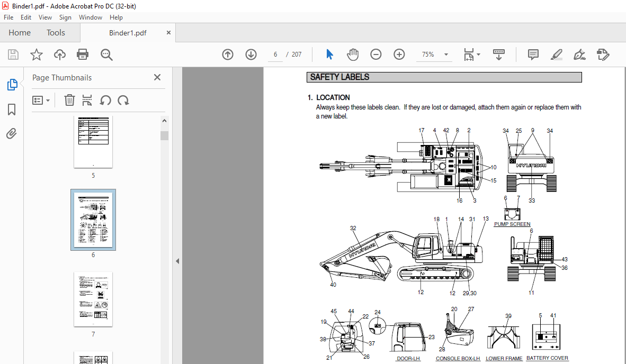Open the Sign document pen icon
Image resolution: width=626 pixels, height=364 pixels.
click(579, 54)
